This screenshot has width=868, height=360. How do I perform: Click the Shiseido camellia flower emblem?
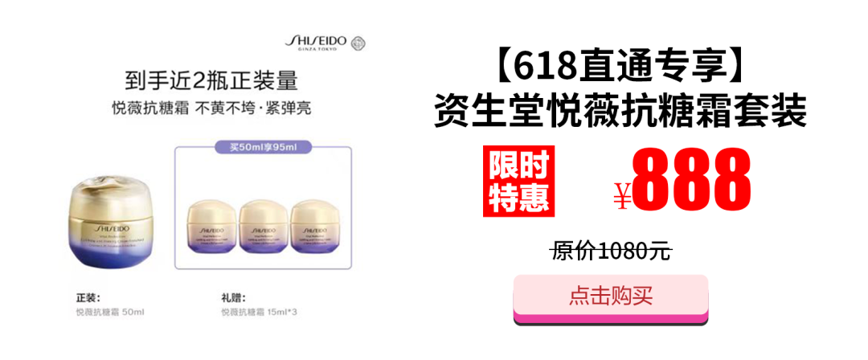pos(358,43)
